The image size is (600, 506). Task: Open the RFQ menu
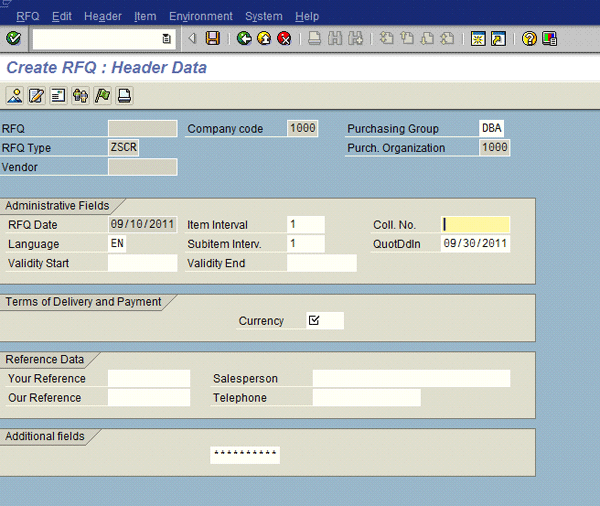point(27,17)
